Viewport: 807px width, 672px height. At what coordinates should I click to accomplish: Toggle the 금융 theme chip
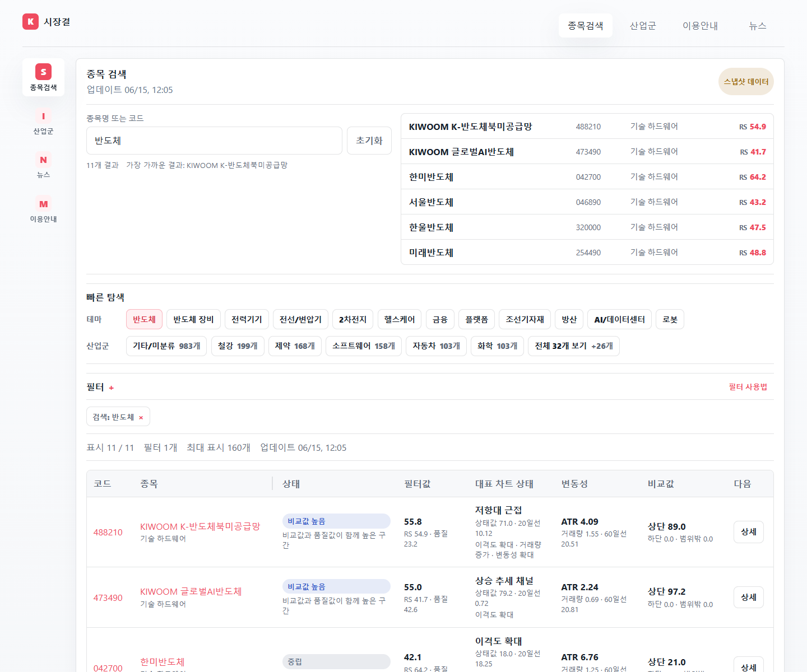click(440, 319)
